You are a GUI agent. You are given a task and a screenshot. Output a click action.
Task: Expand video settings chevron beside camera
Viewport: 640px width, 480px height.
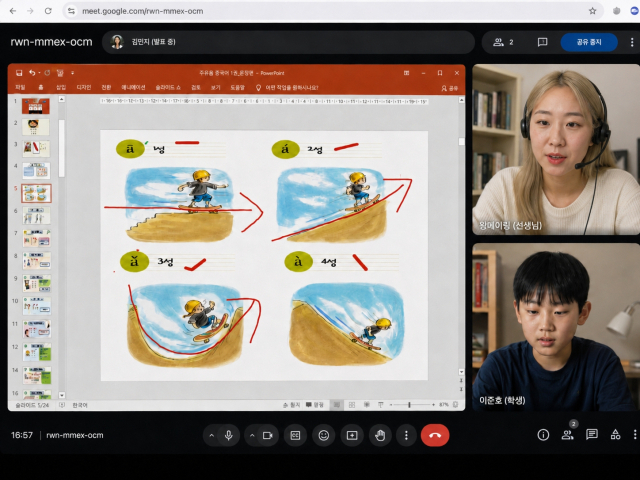pos(252,436)
